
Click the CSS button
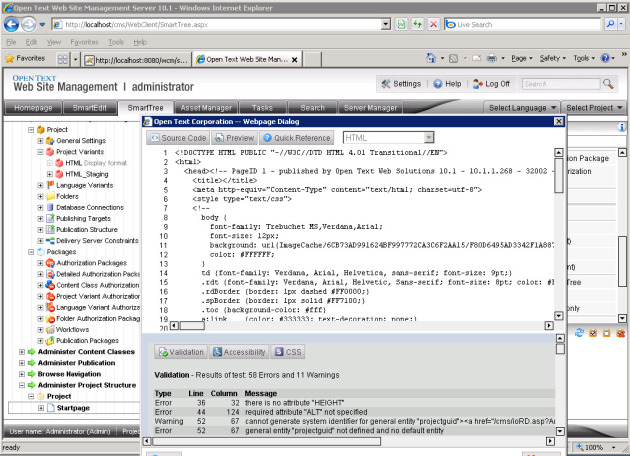pos(288,352)
